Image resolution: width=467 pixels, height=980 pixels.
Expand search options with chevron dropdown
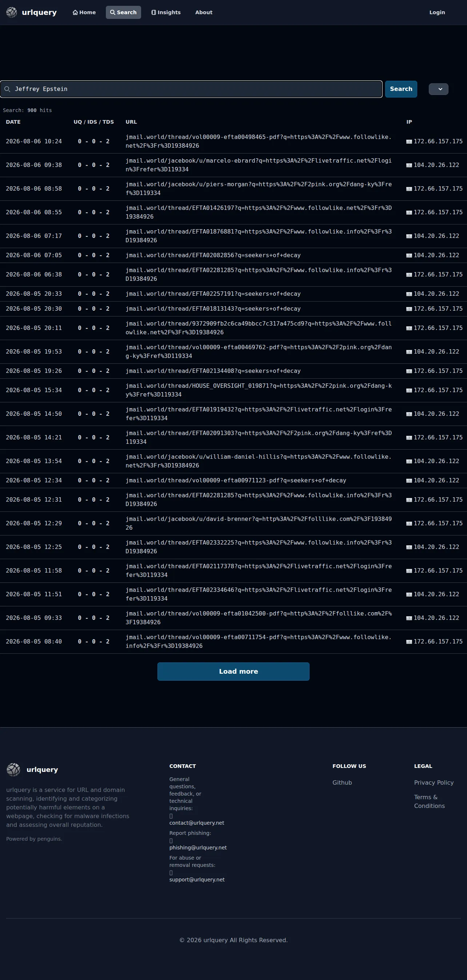tap(439, 89)
